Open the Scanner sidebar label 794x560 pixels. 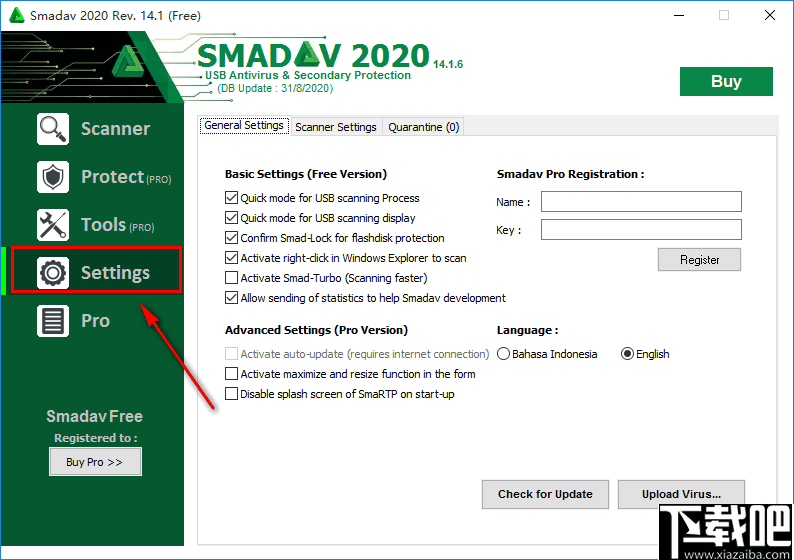pos(115,129)
